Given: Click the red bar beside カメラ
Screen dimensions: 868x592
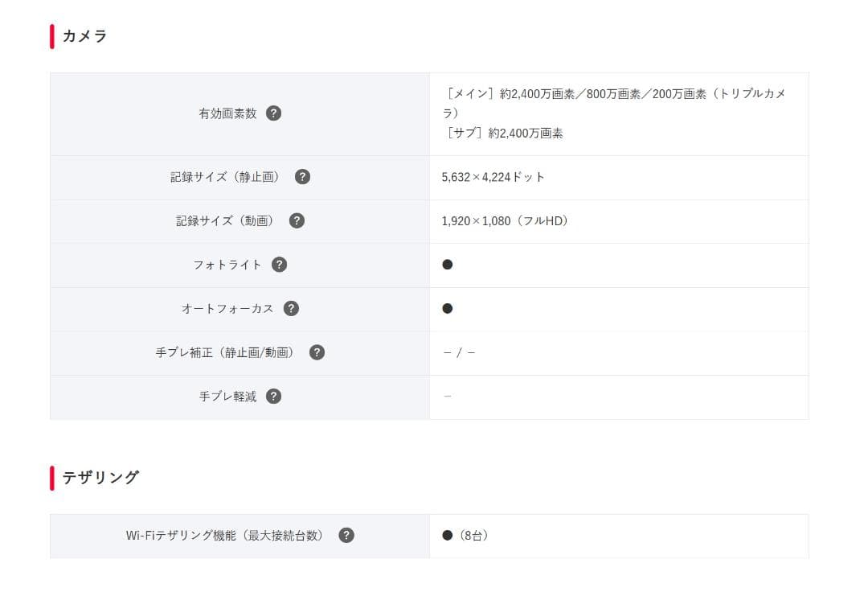Looking at the screenshot, I should click(x=51, y=35).
